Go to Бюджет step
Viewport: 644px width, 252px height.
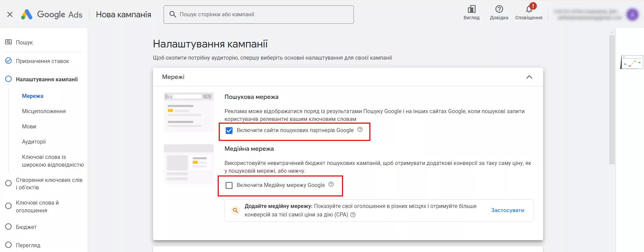click(x=26, y=227)
